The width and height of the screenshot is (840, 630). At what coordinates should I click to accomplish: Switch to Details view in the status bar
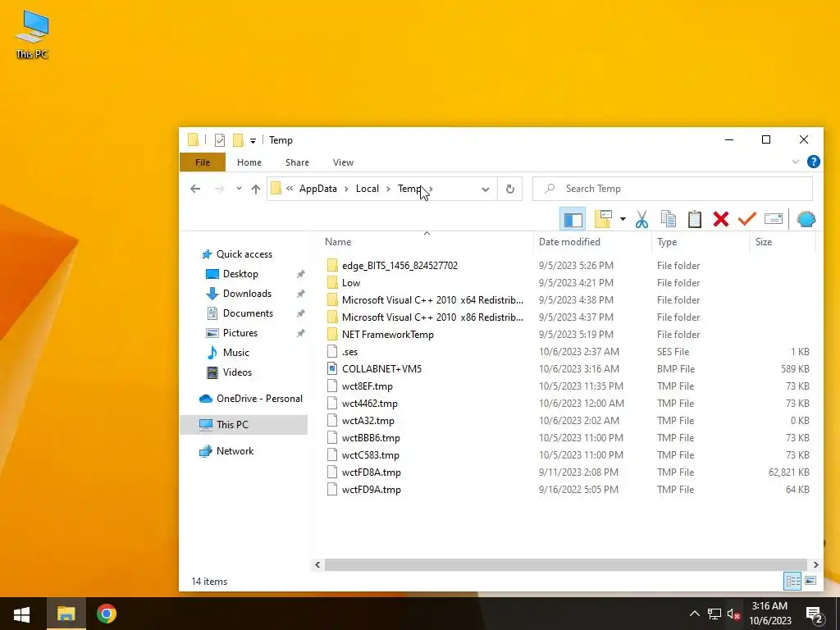[792, 581]
